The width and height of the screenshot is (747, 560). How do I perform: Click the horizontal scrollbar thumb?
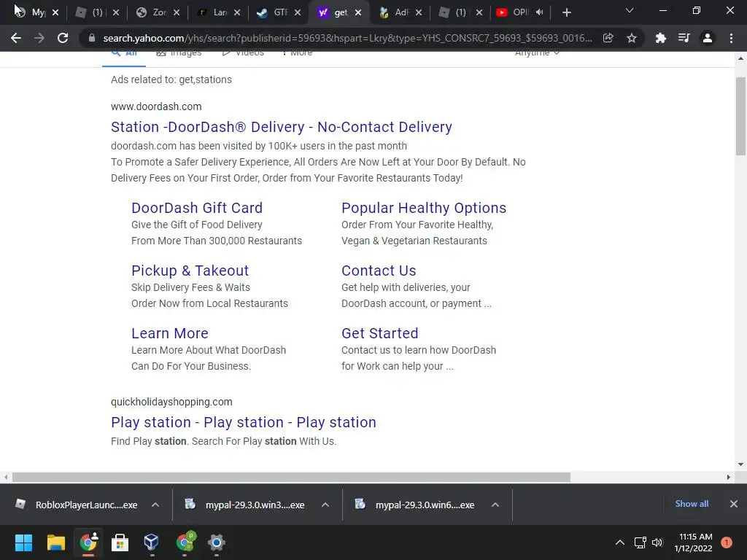[x=291, y=477]
